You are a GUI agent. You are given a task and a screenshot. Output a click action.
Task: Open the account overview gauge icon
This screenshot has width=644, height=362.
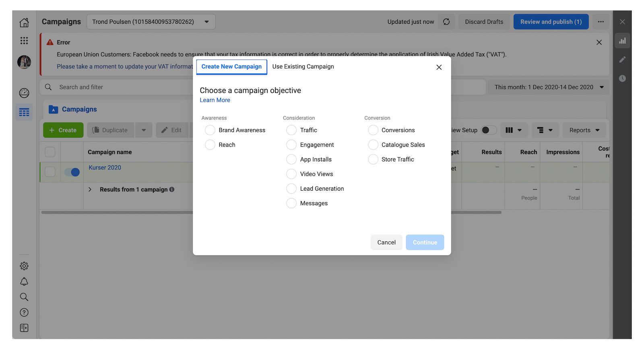tap(24, 93)
